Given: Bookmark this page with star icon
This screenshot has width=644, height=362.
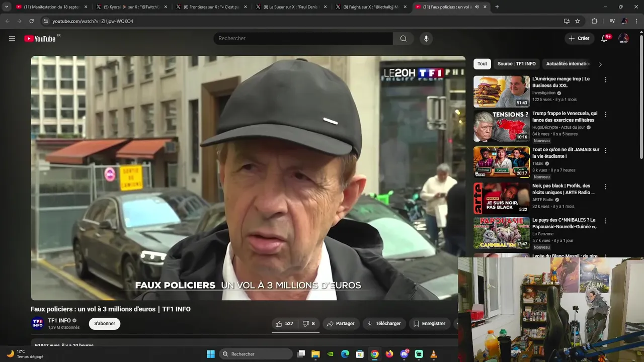Looking at the screenshot, I should pyautogui.click(x=578, y=21).
